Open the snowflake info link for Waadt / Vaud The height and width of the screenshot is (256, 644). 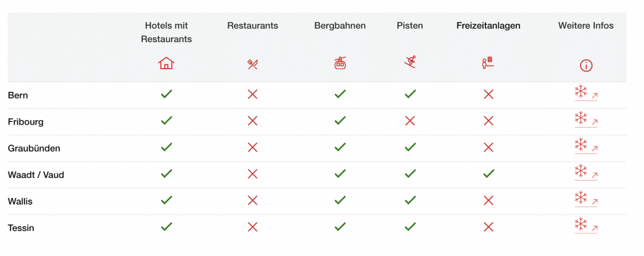point(586,172)
